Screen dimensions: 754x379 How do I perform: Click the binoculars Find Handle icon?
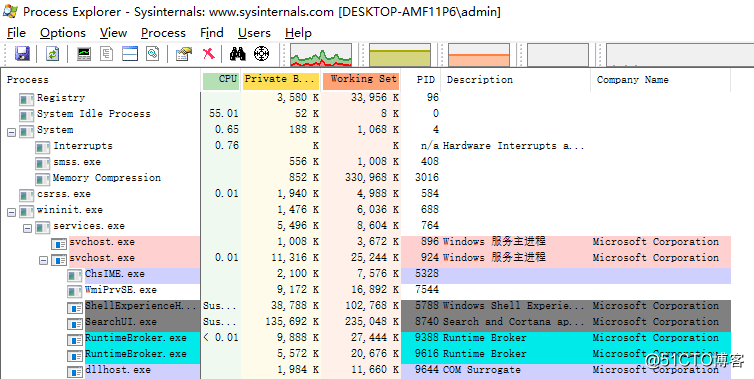[238, 53]
